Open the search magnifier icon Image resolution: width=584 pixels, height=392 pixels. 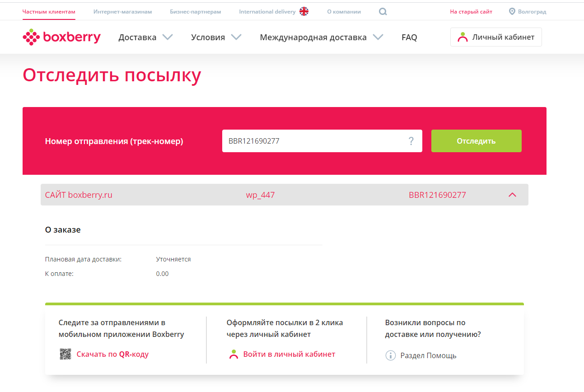(x=383, y=12)
